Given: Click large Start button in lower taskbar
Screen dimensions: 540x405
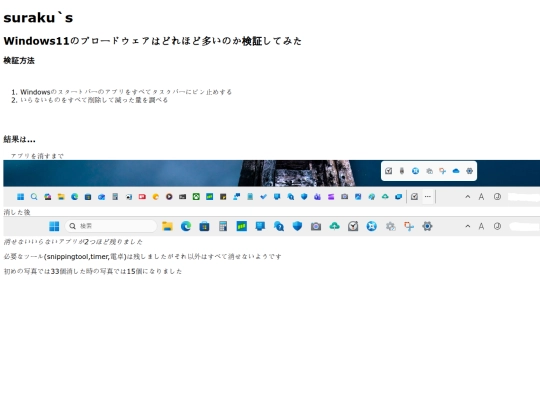Looking at the screenshot, I should pyautogui.click(x=54, y=226).
